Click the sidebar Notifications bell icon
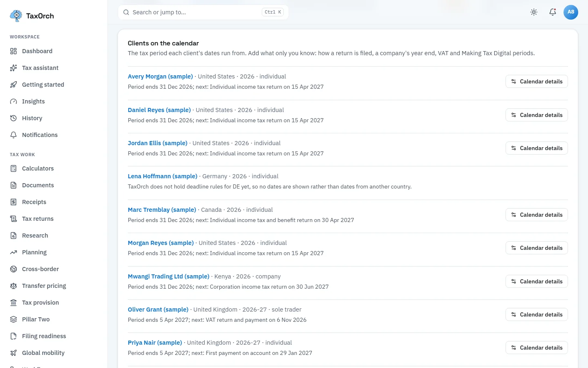Viewport: 588px width, 368px height. [13, 135]
